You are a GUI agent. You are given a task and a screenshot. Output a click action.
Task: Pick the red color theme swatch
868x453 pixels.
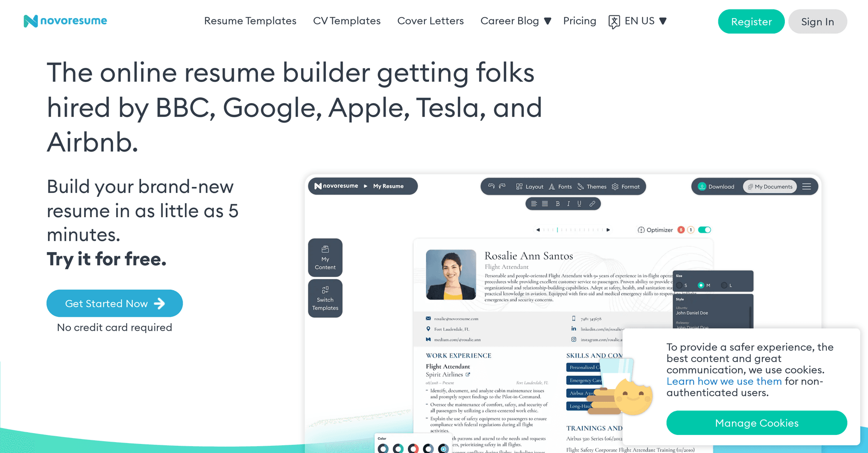[x=413, y=448]
